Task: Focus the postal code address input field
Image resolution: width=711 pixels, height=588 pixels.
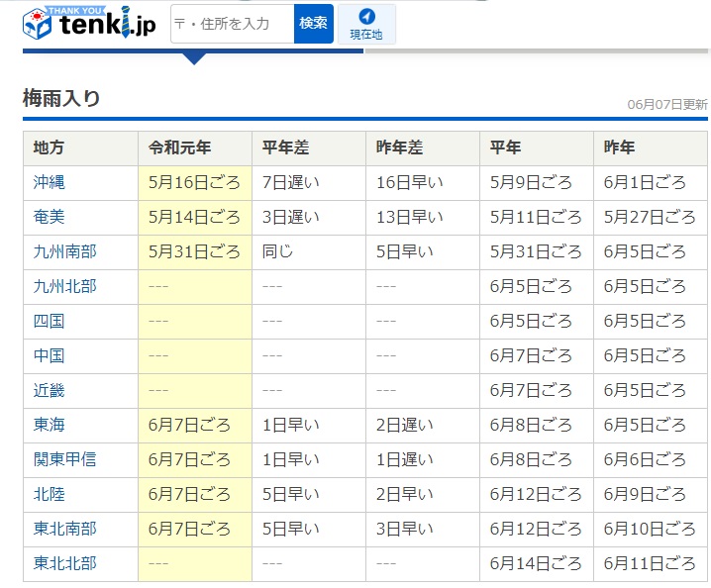Action: (233, 24)
